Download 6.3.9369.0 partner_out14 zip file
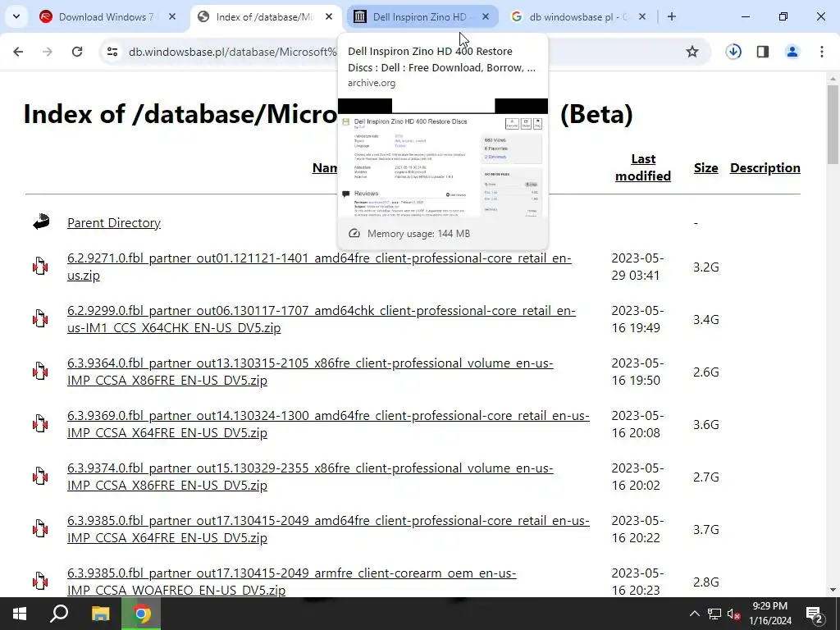840x630 pixels. (x=328, y=424)
